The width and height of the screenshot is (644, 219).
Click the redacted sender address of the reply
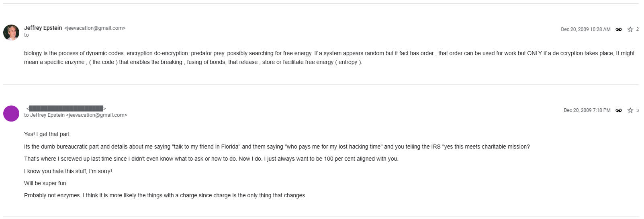click(66, 108)
